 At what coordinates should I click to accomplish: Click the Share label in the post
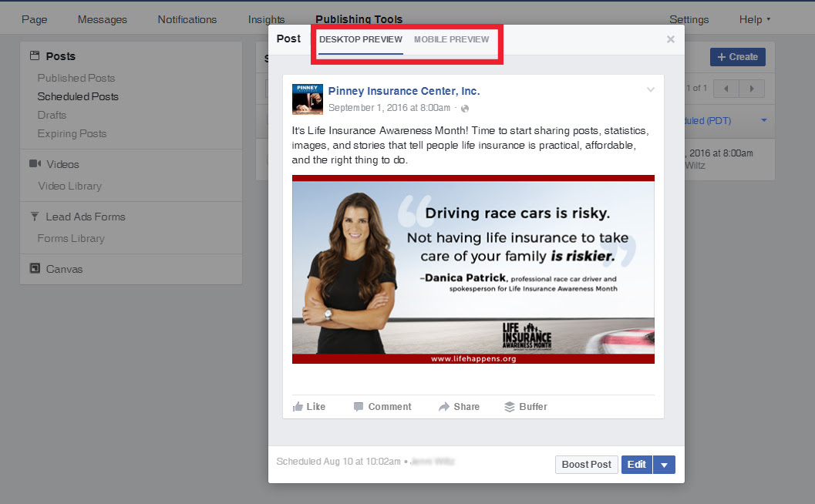466,406
